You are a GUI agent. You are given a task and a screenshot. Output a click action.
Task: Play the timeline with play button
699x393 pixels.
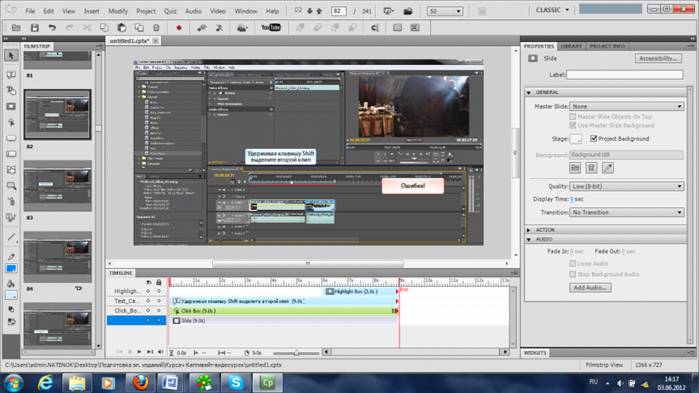tap(139, 352)
